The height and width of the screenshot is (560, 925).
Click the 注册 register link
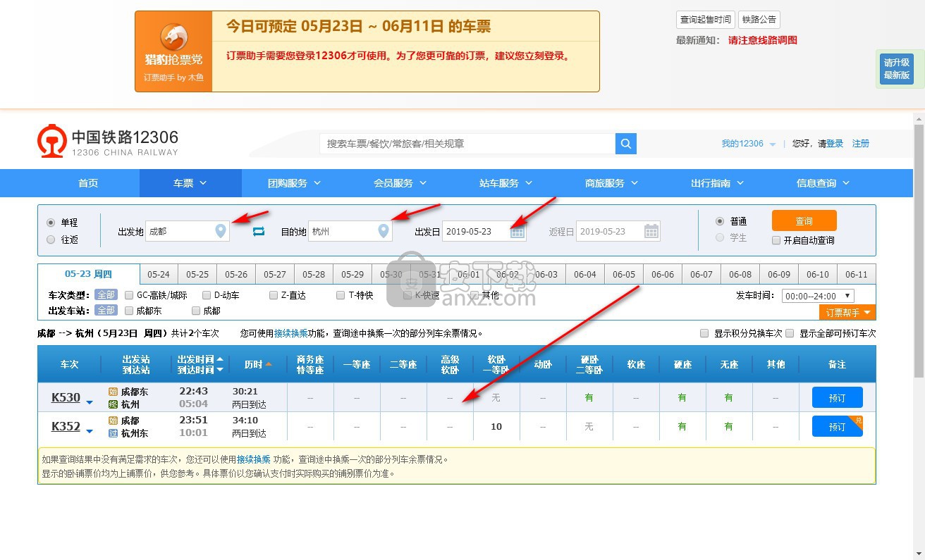[861, 144]
